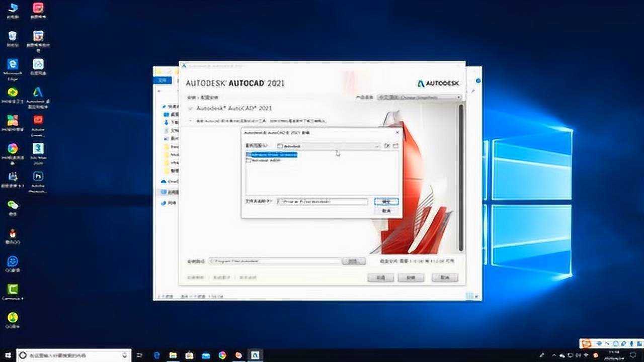Confirm the folder with the OK button
644x362 pixels.
(386, 201)
